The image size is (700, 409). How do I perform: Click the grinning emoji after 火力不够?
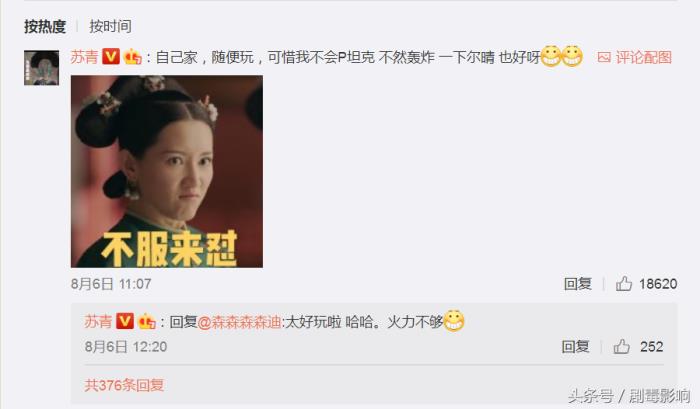pyautogui.click(x=454, y=320)
